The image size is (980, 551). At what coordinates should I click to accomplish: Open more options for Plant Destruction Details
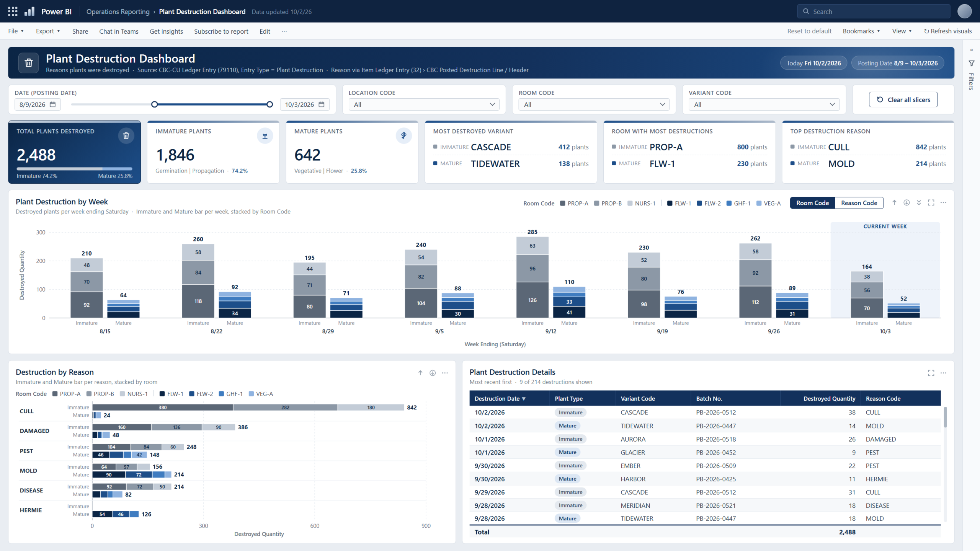click(x=943, y=373)
